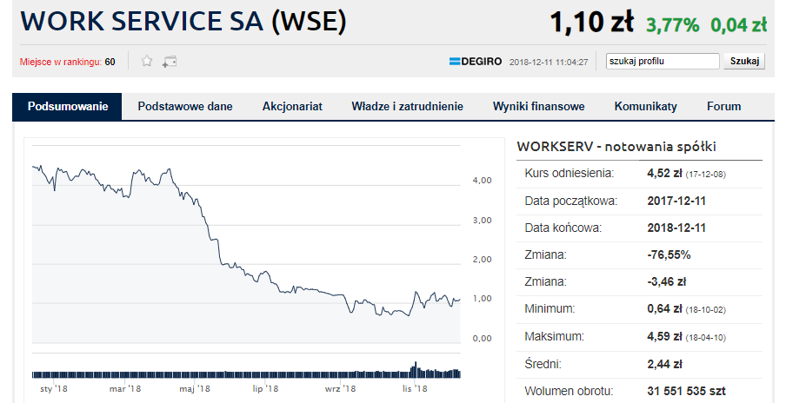Open the Podsumowanie tab

tap(67, 106)
